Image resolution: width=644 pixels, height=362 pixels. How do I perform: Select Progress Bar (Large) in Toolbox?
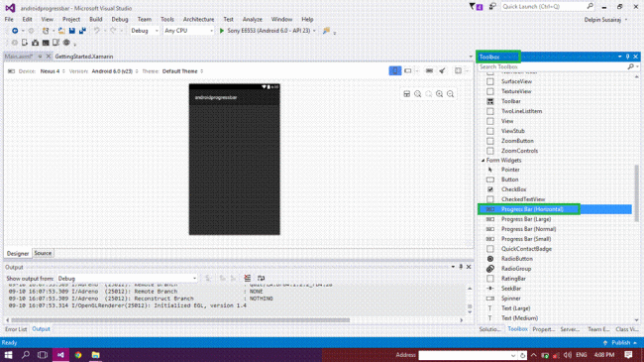pos(526,219)
